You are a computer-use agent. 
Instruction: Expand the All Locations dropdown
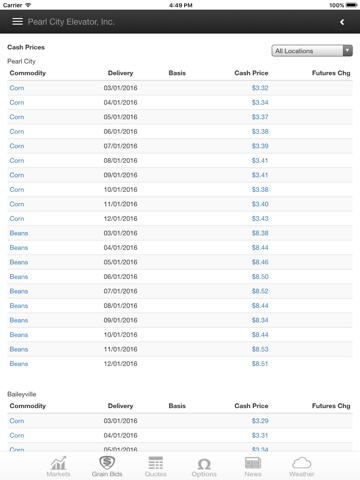312,51
